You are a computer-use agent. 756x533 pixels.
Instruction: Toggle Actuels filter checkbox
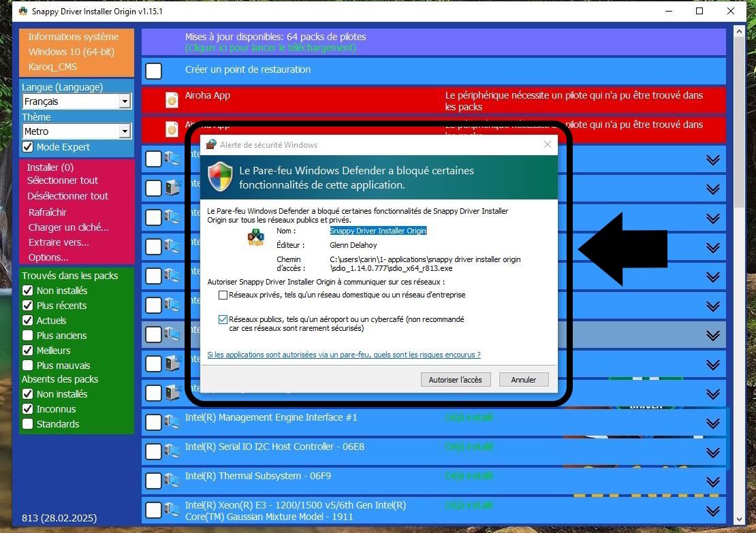pyautogui.click(x=27, y=320)
